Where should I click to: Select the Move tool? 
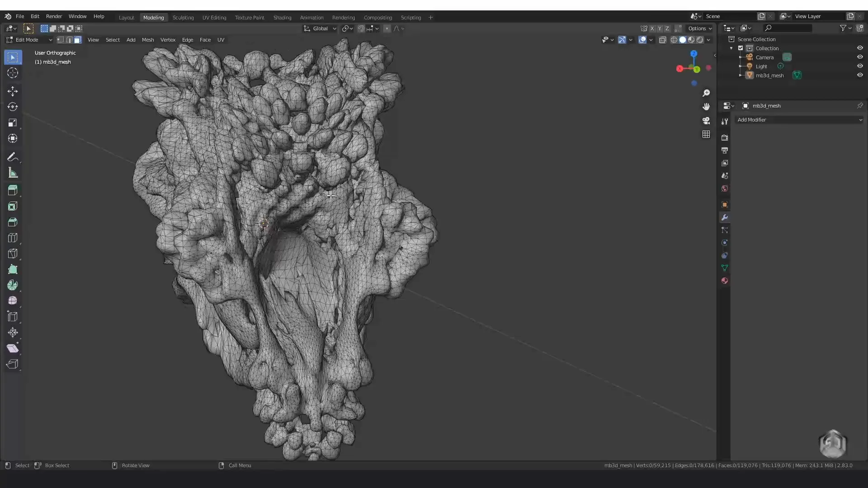(x=13, y=91)
